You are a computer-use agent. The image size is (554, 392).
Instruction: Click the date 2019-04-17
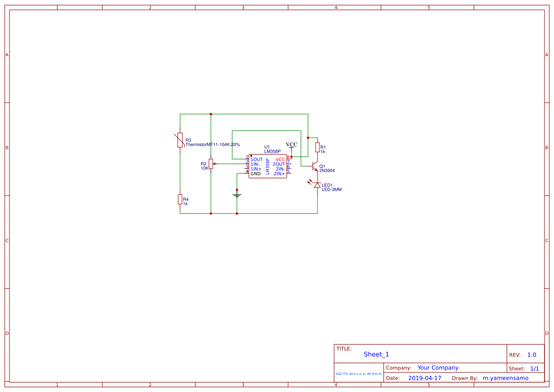(424, 378)
